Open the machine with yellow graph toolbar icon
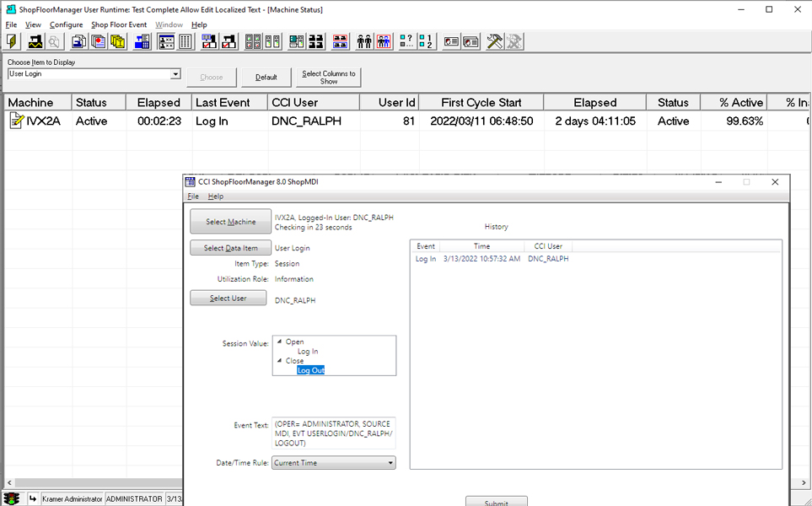This screenshot has height=506, width=812. (x=35, y=41)
